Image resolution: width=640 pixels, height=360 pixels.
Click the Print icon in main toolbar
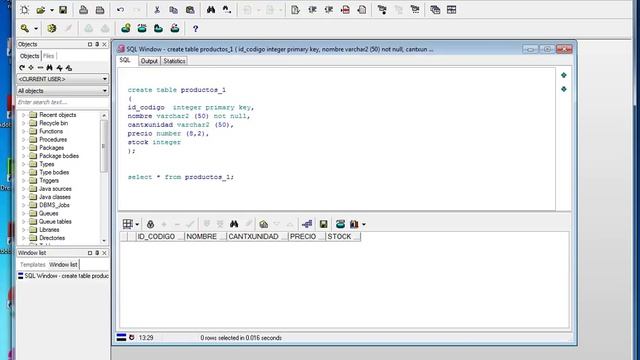(x=83, y=10)
